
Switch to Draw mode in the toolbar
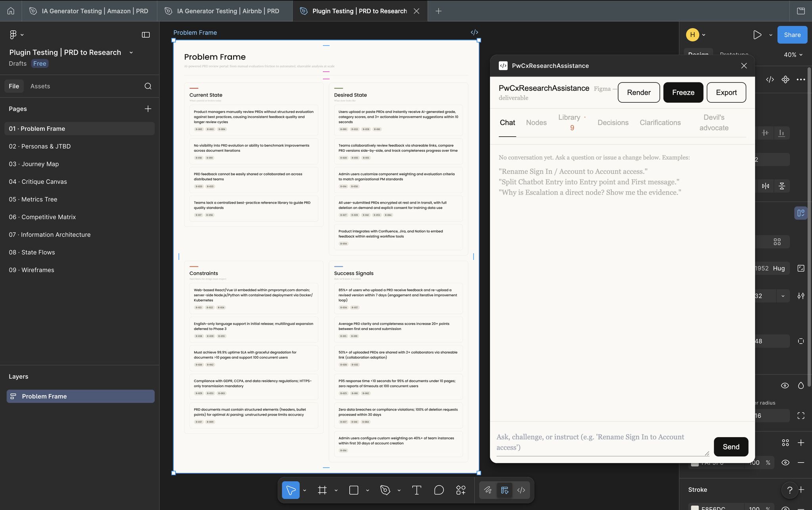488,490
